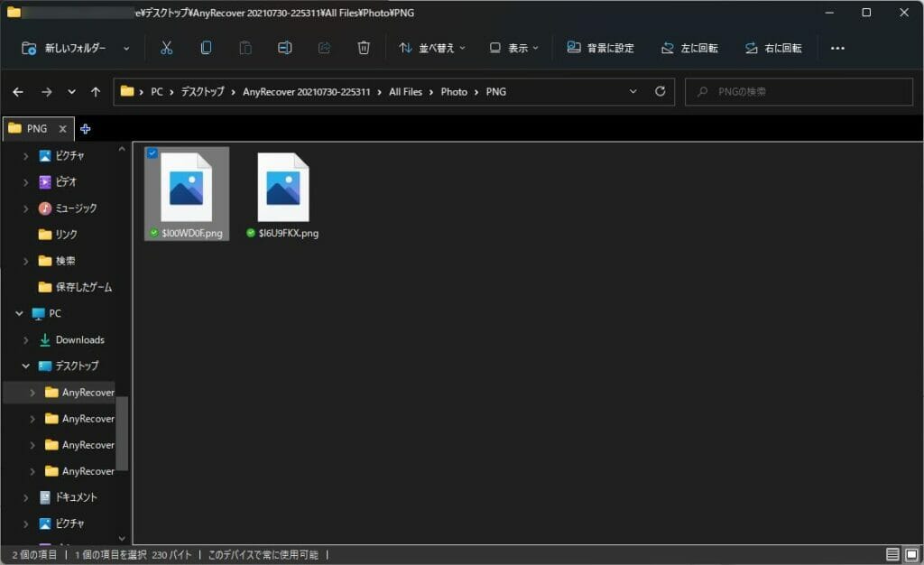Click the Paste clipboard icon
The width and height of the screenshot is (924, 565).
point(245,49)
